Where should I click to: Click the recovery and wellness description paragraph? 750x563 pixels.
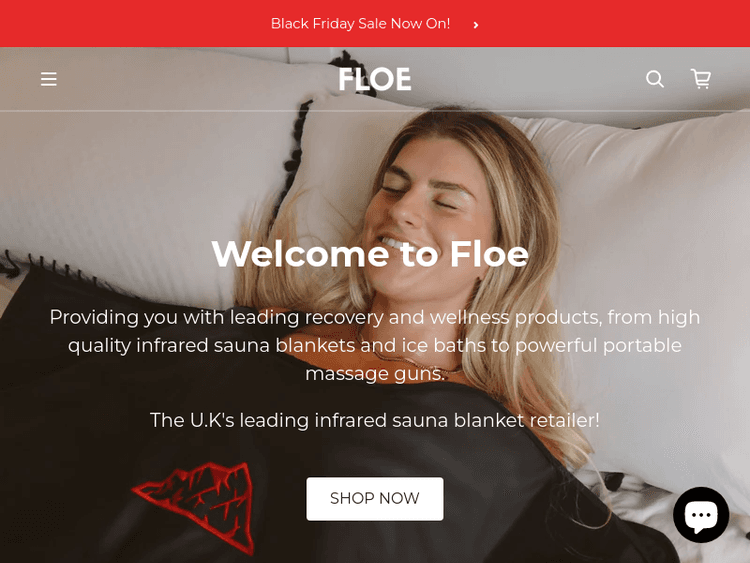(375, 345)
